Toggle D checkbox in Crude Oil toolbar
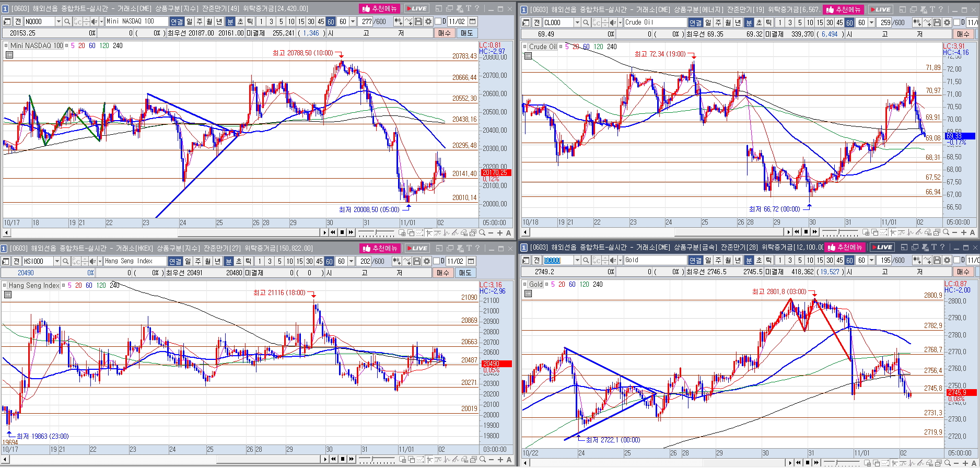Screen dimensions: 980x468 pyautogui.click(x=956, y=22)
